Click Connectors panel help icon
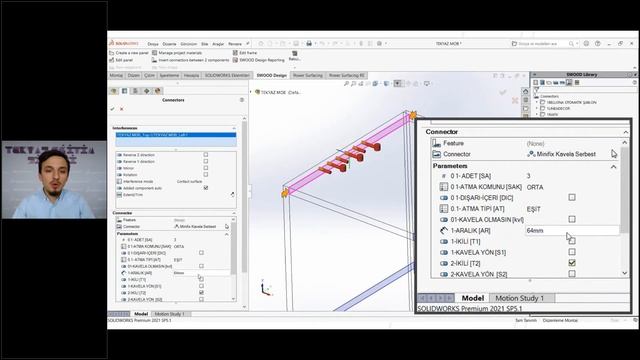Screen dimensions: 640x360 point(242,100)
